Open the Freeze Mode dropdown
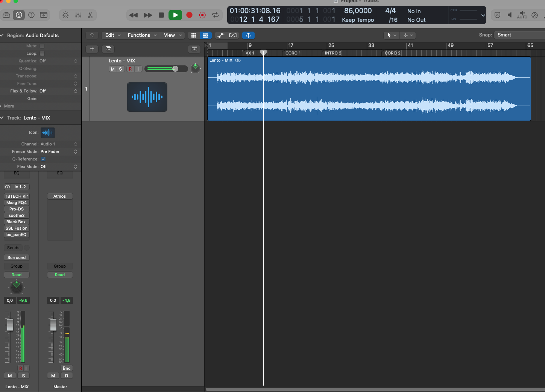This screenshot has width=545, height=392. 58,151
